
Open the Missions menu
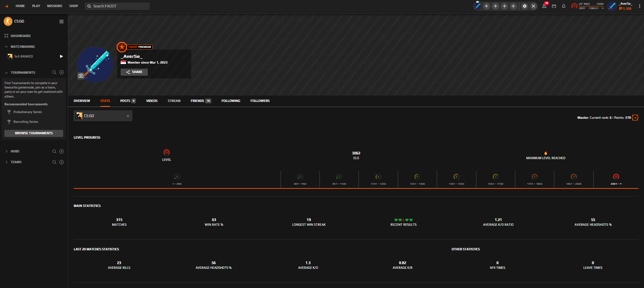coord(55,6)
